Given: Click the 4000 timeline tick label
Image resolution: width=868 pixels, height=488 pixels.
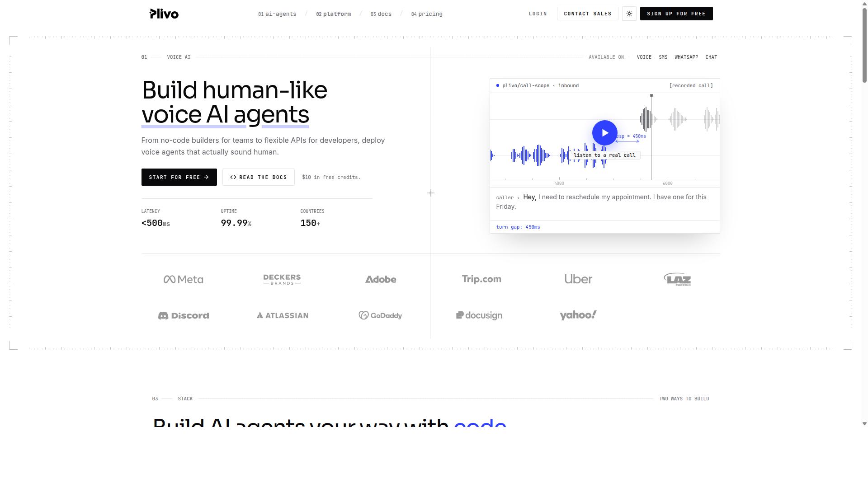Looking at the screenshot, I should (x=559, y=183).
